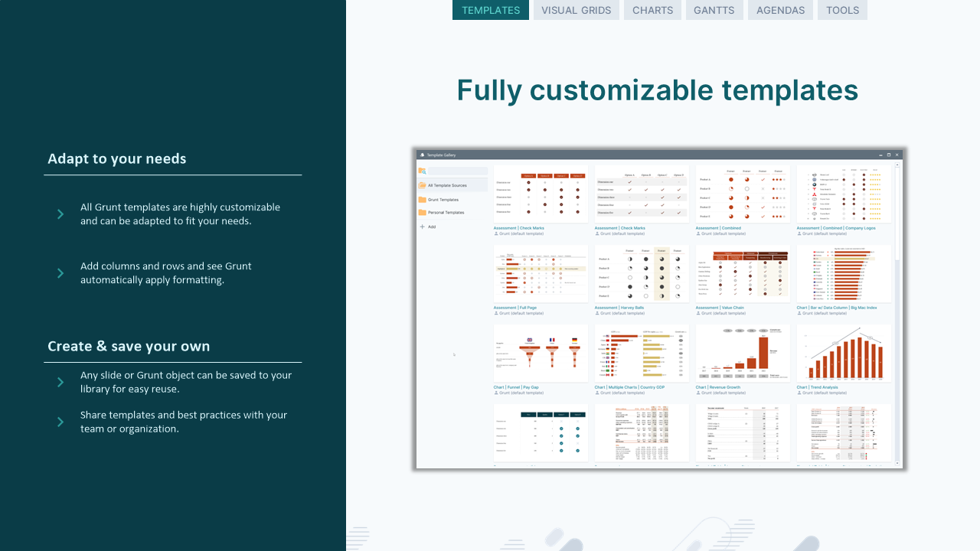The image size is (980, 551).
Task: Click the 'Chart | Bar w/ Data Column | Big Mac Index' title
Action: pos(837,308)
